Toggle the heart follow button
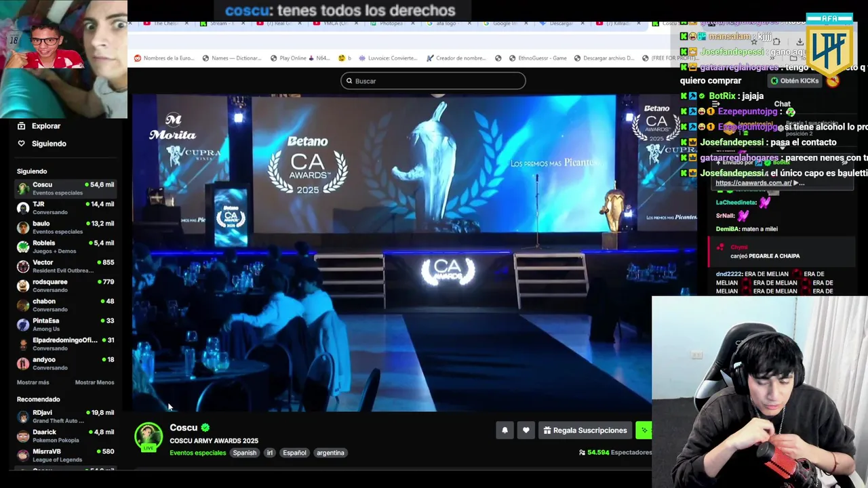 (x=526, y=430)
